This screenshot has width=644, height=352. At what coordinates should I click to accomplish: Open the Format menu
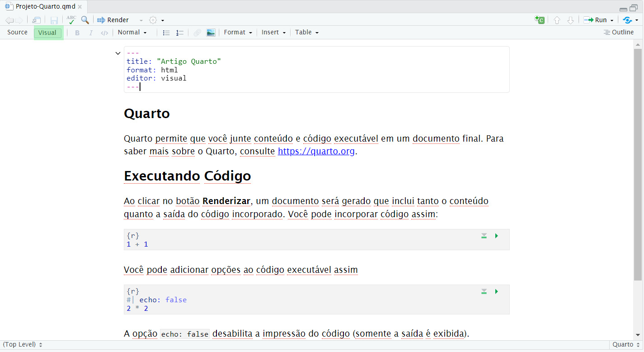tap(238, 32)
